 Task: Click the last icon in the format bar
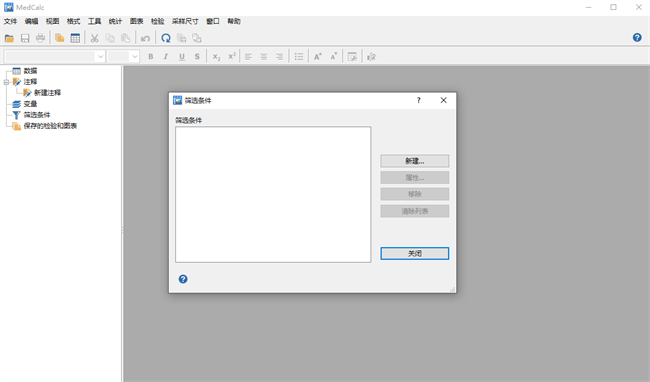(x=371, y=57)
